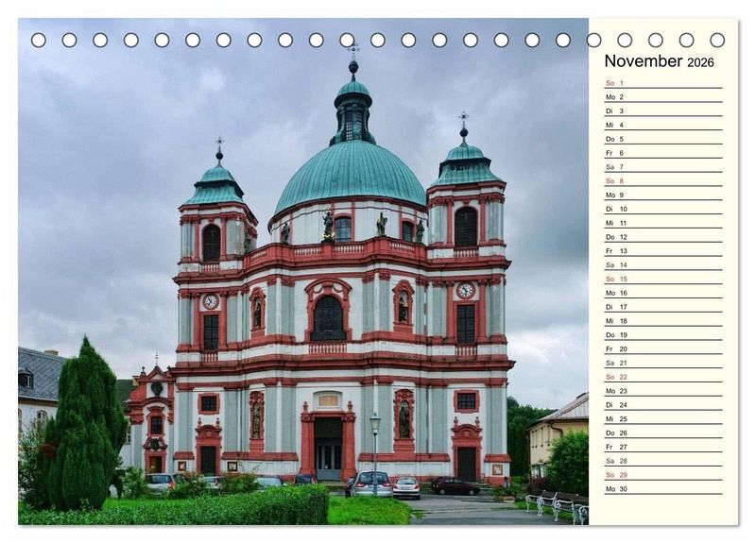Select the 'Mo 30' calendar row
The height and width of the screenshot is (543, 756).
coord(663,488)
